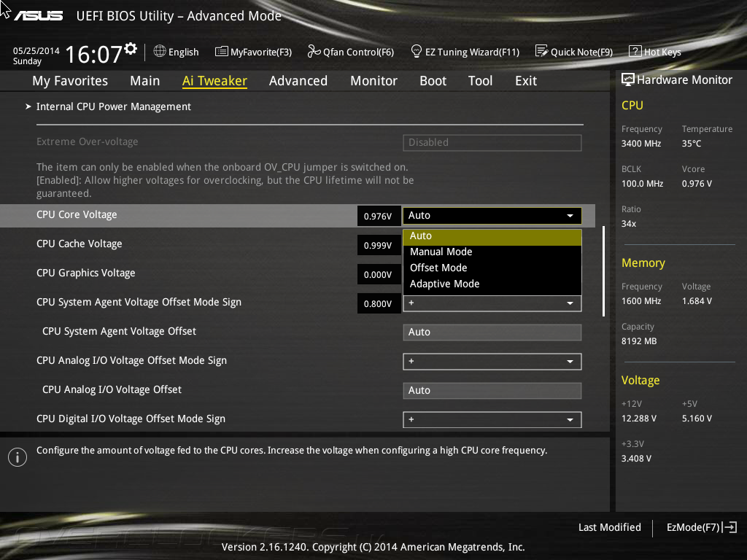Click the 100.0 MHz BCLK value
The width and height of the screenshot is (747, 560).
(x=642, y=183)
